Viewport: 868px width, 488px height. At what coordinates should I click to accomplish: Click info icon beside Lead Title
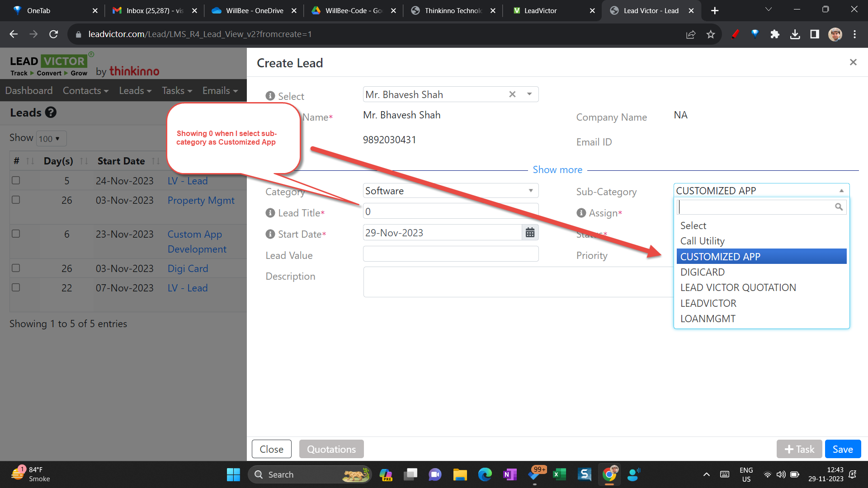pyautogui.click(x=270, y=213)
